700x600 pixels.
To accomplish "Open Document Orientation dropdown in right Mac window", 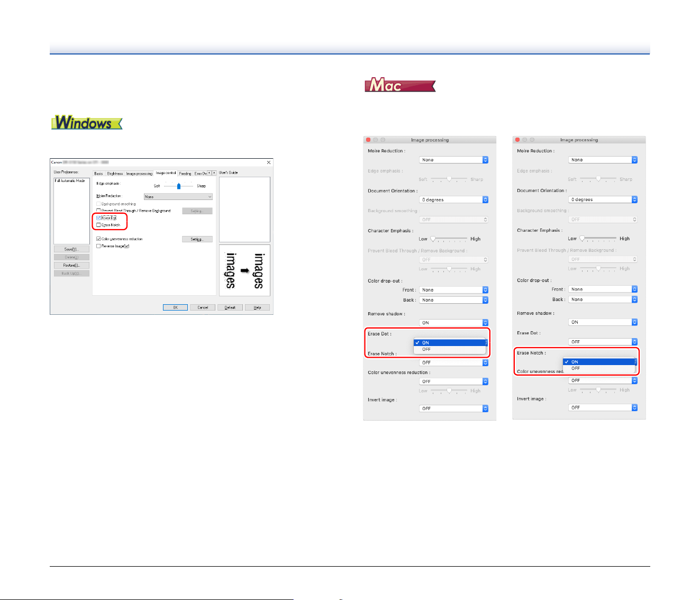I will tap(603, 199).
